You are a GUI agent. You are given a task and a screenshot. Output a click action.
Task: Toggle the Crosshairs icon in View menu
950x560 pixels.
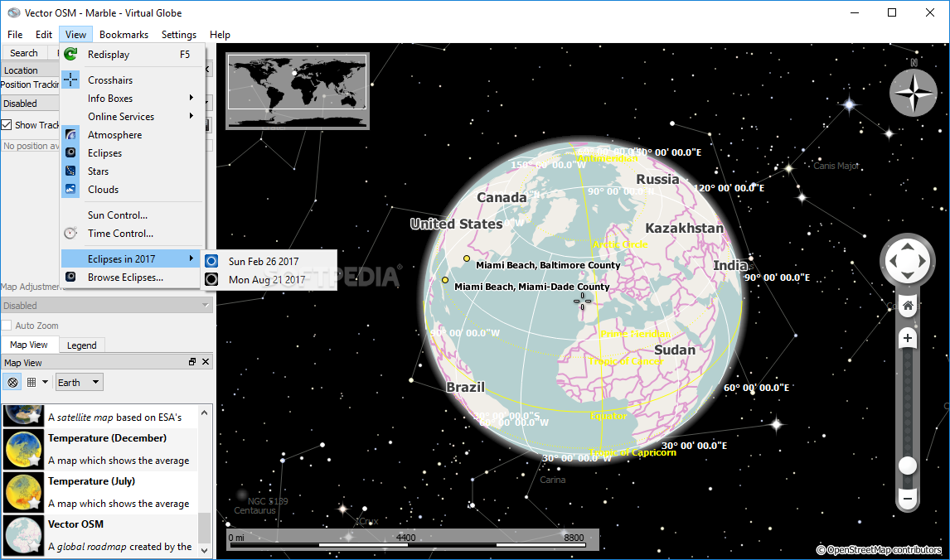[71, 80]
